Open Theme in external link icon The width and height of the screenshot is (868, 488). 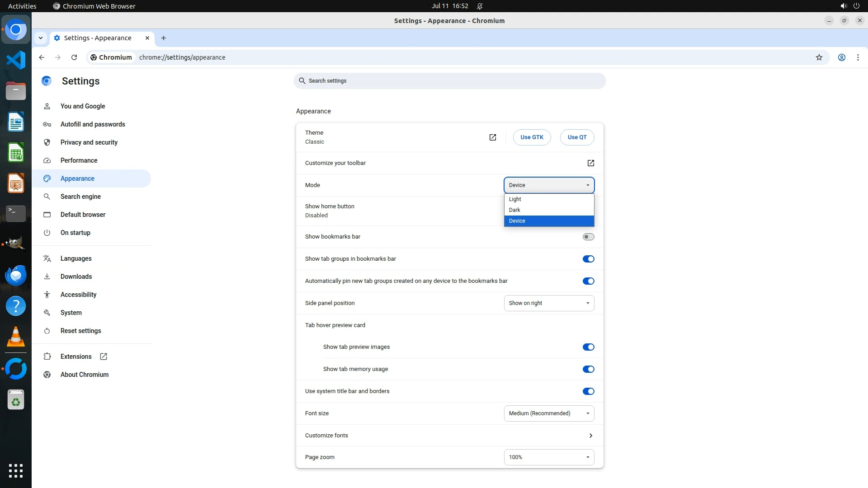[x=492, y=137]
